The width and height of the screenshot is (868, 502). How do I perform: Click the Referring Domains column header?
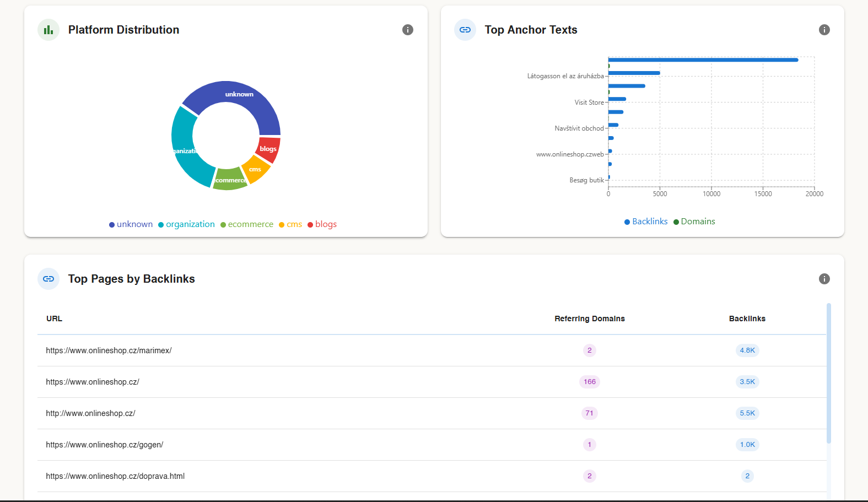(x=589, y=319)
